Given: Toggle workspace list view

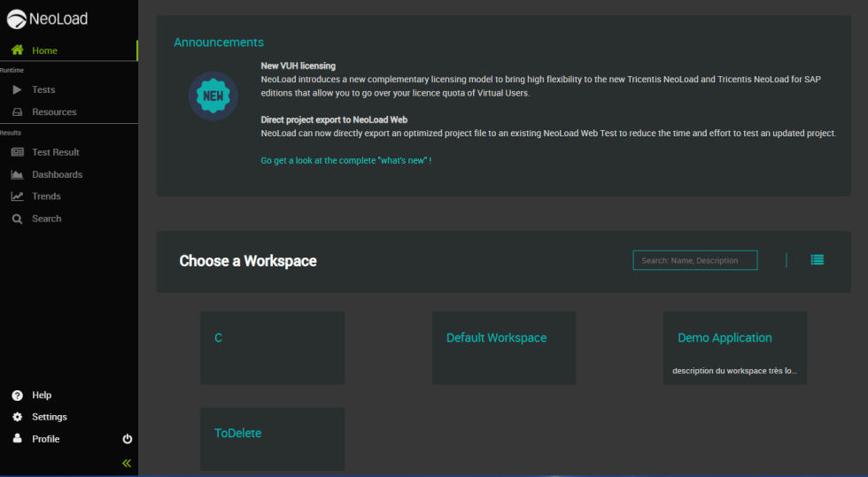Looking at the screenshot, I should click(x=817, y=259).
